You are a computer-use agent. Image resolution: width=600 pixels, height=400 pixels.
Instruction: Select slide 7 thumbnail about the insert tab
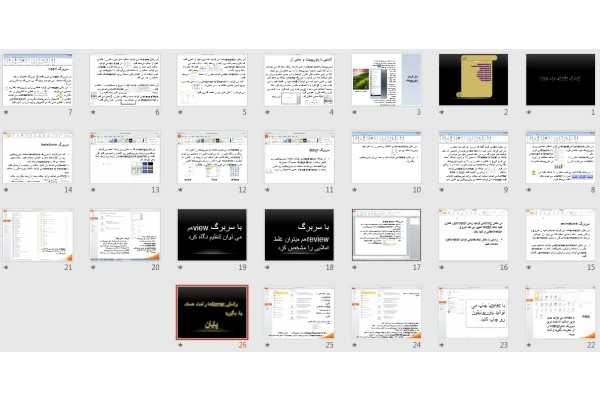click(38, 79)
